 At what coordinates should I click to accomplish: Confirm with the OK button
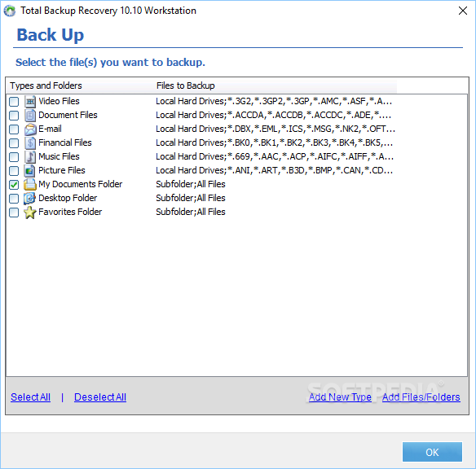tap(432, 452)
